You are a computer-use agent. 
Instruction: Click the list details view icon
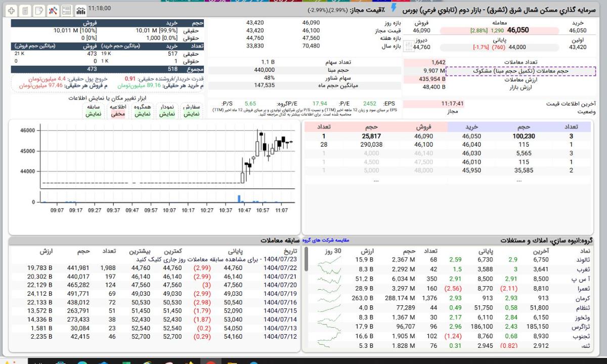(x=66, y=10)
